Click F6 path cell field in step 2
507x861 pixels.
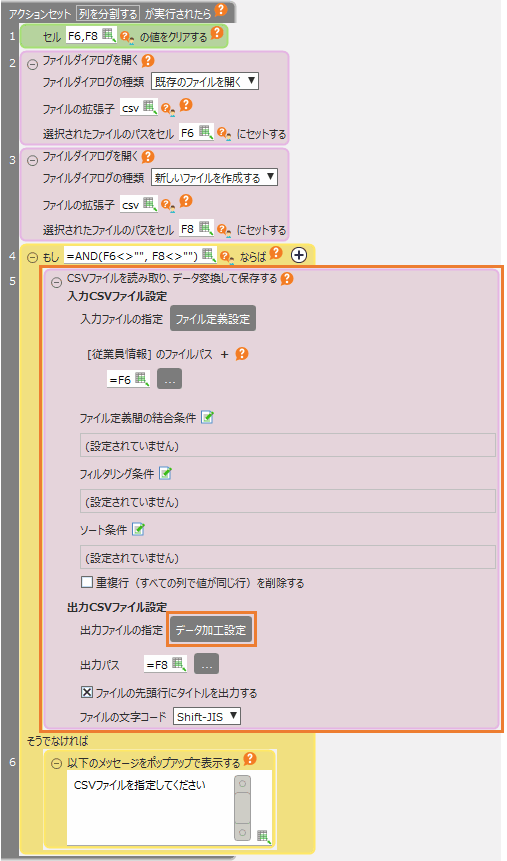tap(196, 133)
